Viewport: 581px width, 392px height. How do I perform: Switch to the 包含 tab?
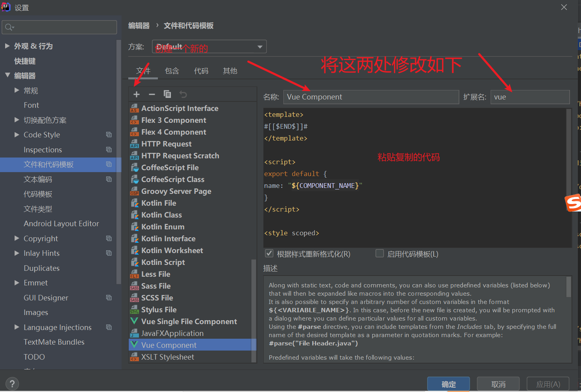[x=172, y=71]
